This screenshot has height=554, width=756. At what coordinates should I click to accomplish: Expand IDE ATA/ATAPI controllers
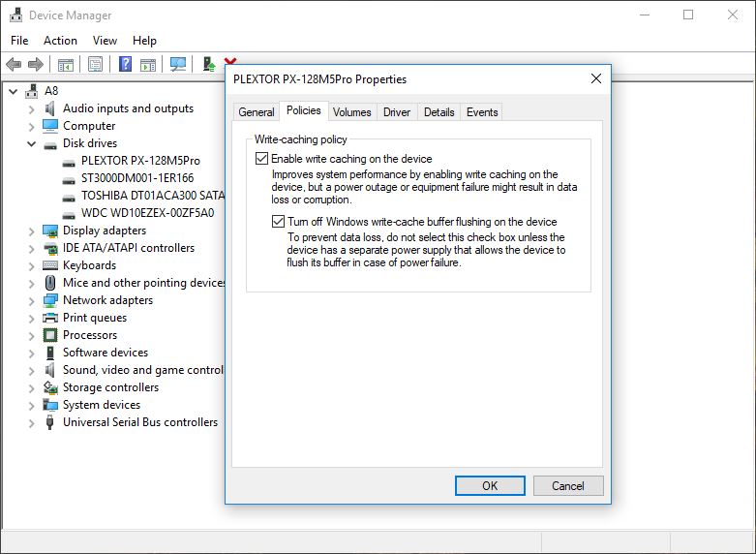point(31,249)
